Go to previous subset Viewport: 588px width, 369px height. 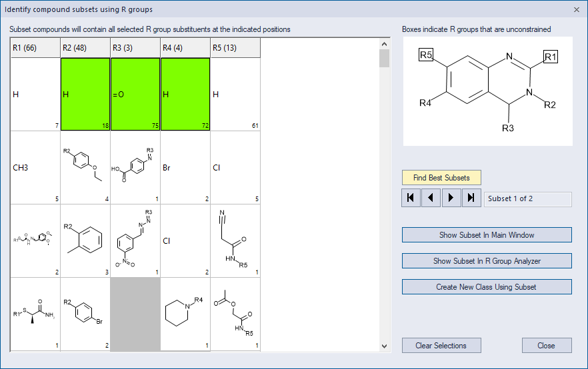click(431, 198)
